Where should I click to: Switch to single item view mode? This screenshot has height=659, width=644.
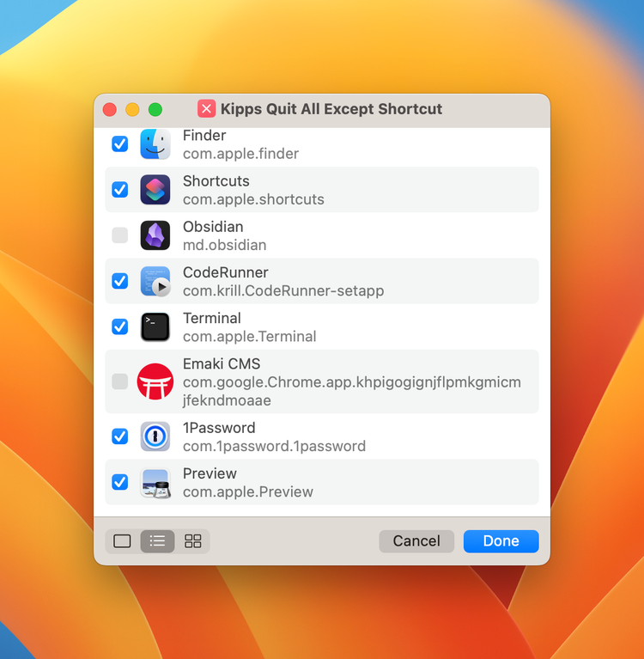point(122,541)
